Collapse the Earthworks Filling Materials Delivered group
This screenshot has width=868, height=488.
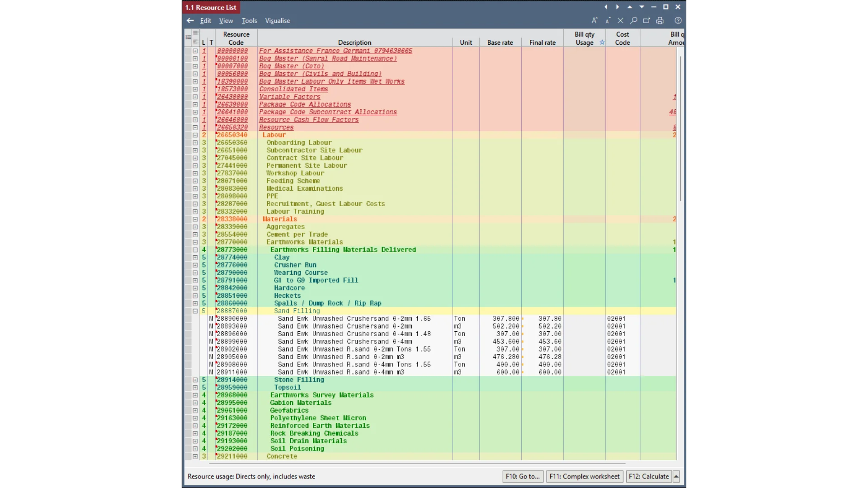click(x=195, y=250)
